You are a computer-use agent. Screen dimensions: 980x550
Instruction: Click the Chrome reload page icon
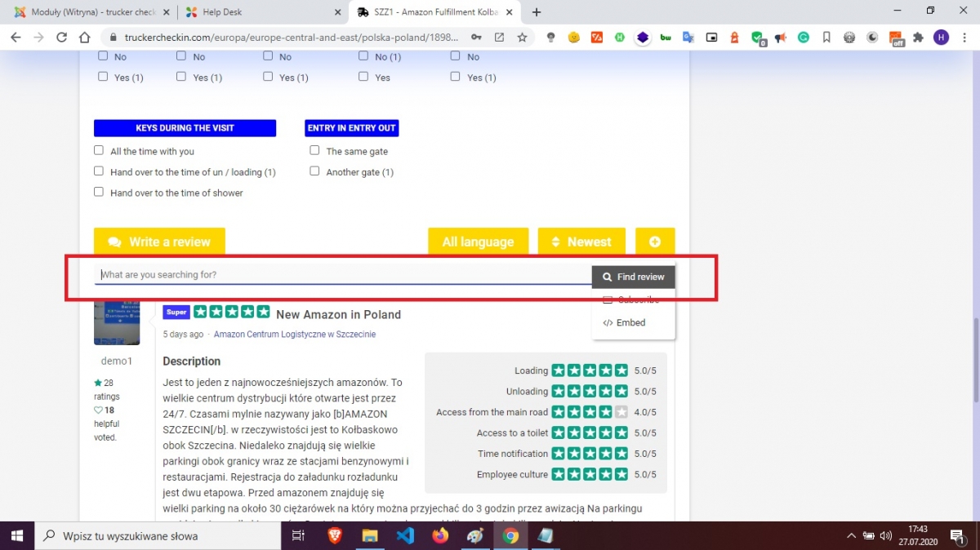(x=61, y=38)
